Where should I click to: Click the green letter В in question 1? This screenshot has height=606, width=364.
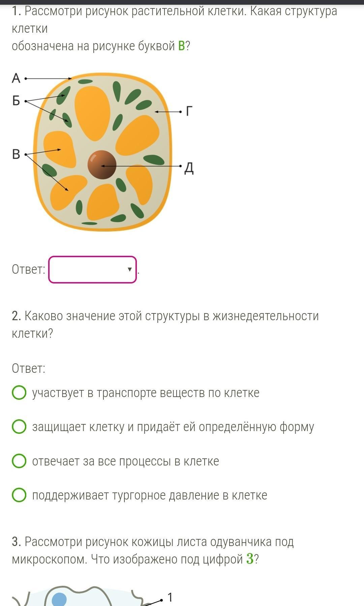(x=181, y=46)
